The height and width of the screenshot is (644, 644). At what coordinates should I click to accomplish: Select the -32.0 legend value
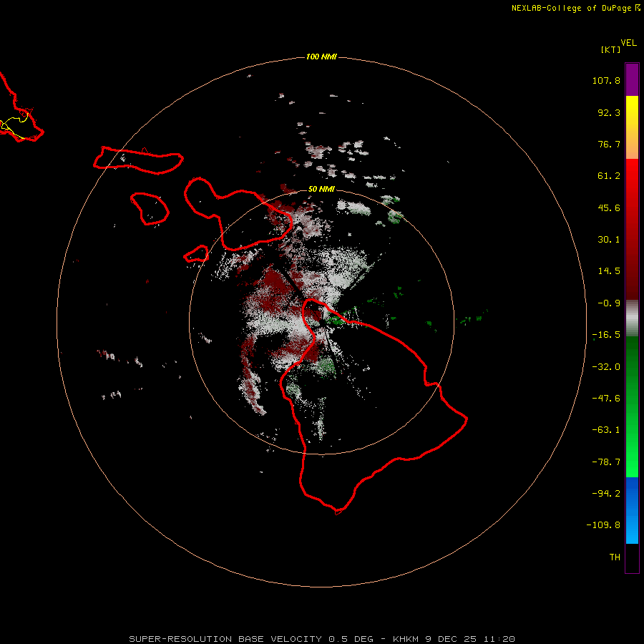(x=606, y=367)
